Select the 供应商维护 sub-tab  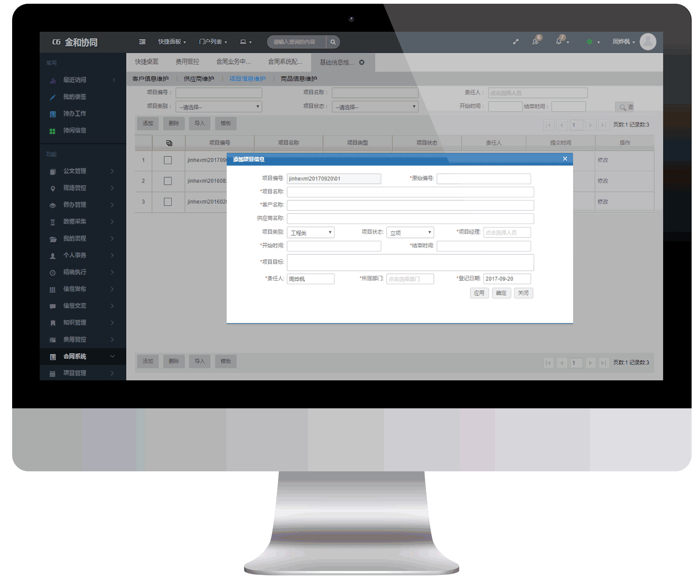[199, 79]
